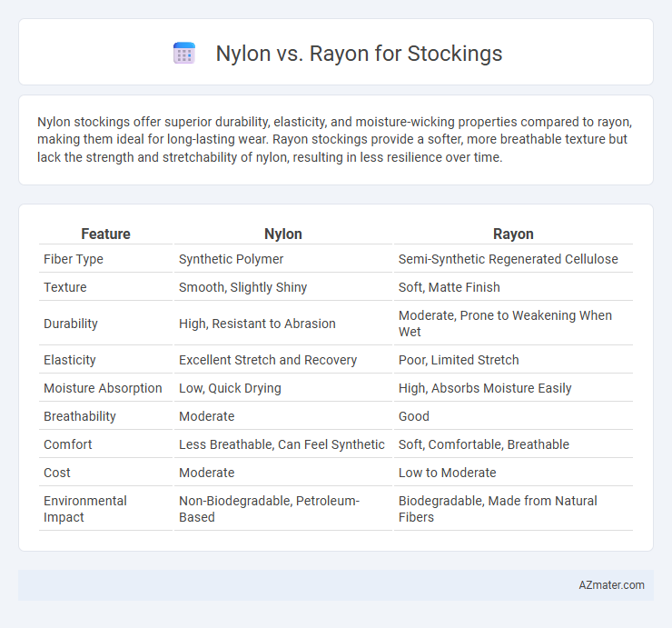Select Low, Quick Drying cell

coord(230,388)
